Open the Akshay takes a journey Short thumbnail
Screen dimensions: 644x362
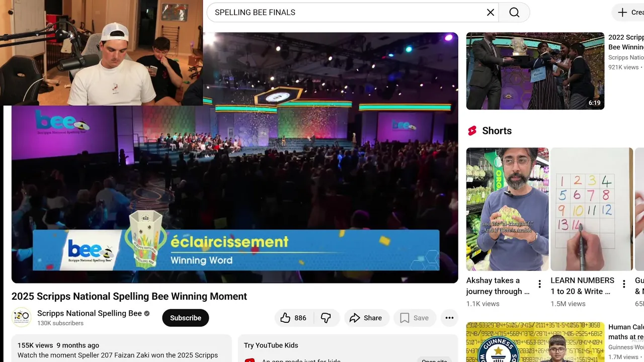pos(507,209)
